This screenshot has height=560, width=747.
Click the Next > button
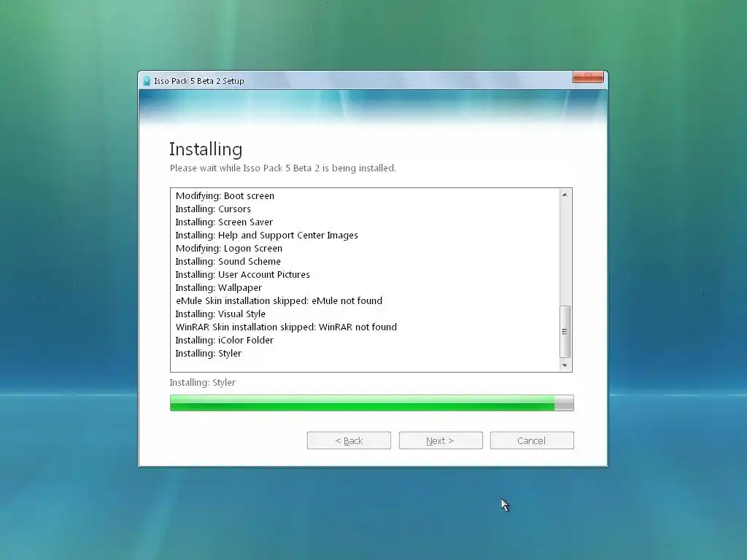coord(440,440)
